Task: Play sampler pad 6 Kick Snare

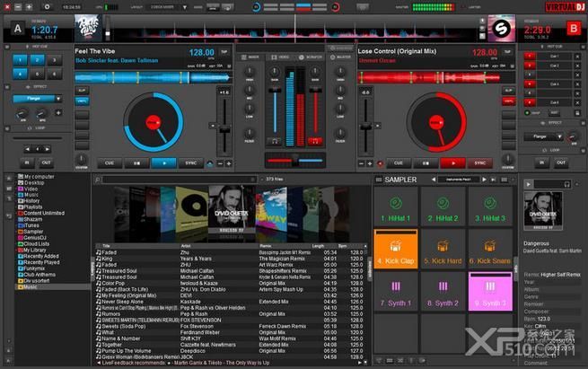Action: 490,249
